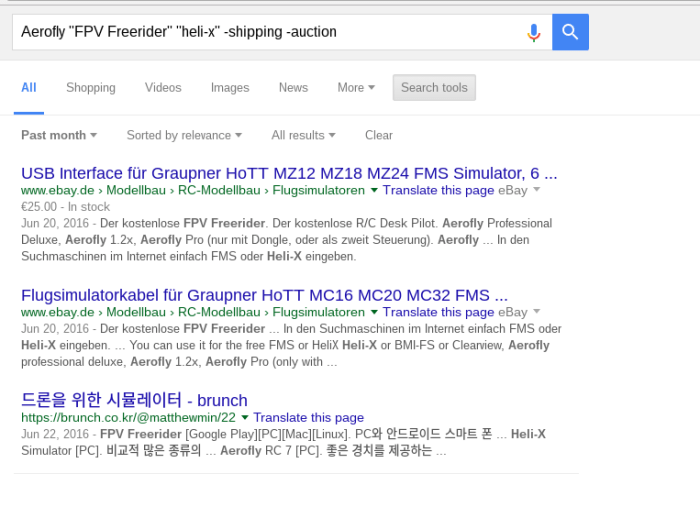Open the News tab

293,87
